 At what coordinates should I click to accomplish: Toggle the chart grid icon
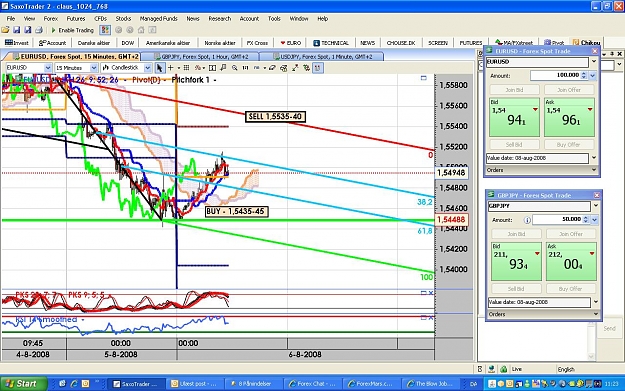tap(186, 68)
